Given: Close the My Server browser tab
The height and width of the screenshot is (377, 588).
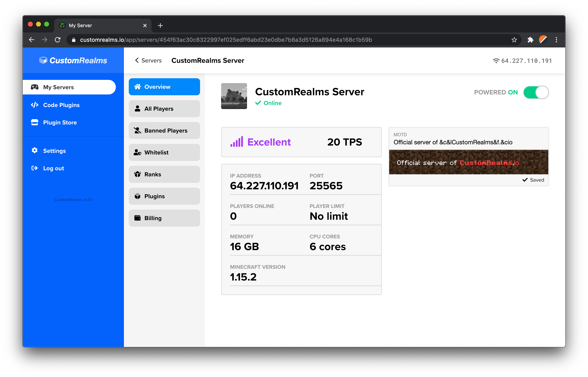Looking at the screenshot, I should [x=145, y=26].
